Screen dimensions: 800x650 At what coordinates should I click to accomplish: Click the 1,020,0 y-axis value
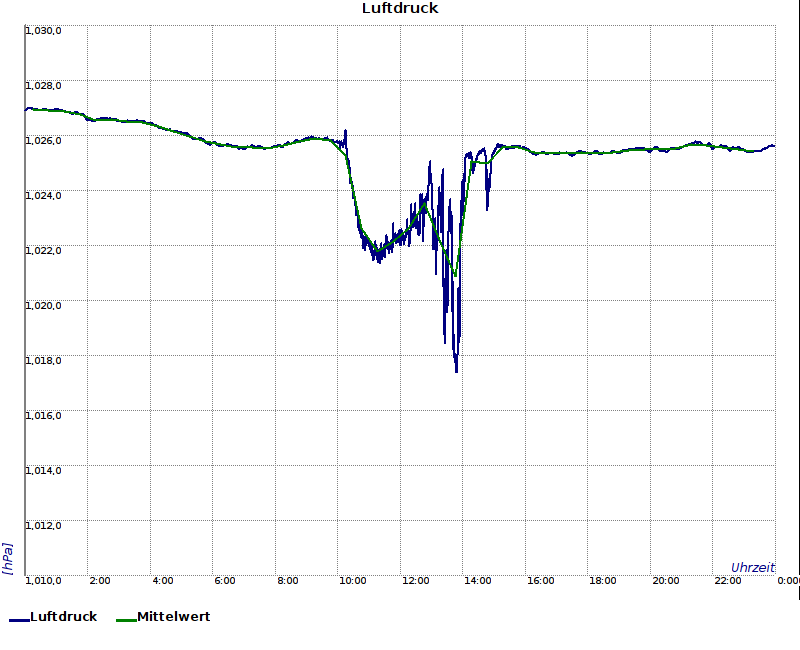pyautogui.click(x=43, y=306)
